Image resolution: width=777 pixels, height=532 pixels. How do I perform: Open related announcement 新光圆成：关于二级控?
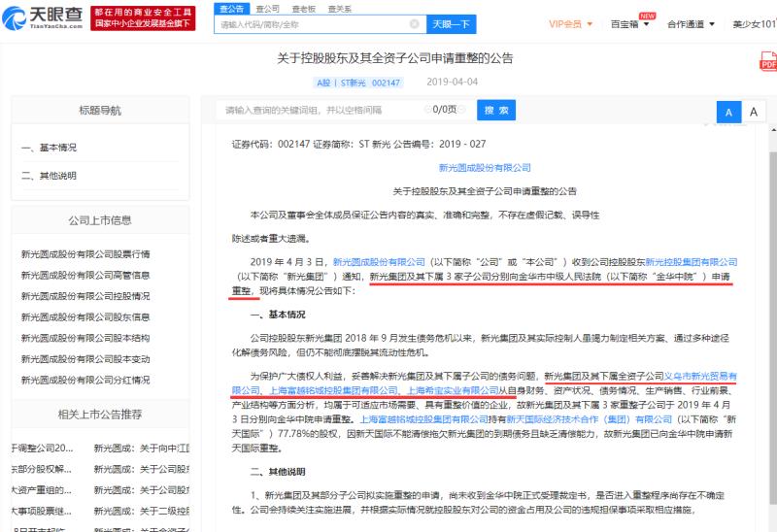tap(141, 512)
